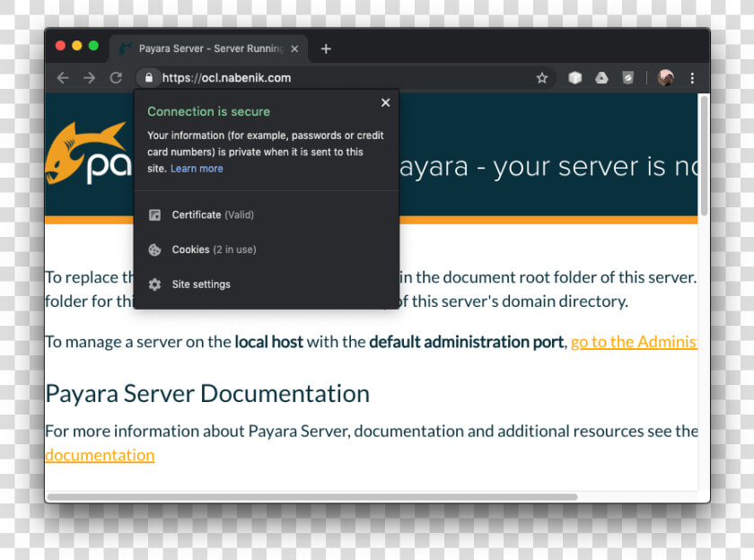Open the Google Drive extension icon
Screen dimensions: 754x560
tap(601, 78)
